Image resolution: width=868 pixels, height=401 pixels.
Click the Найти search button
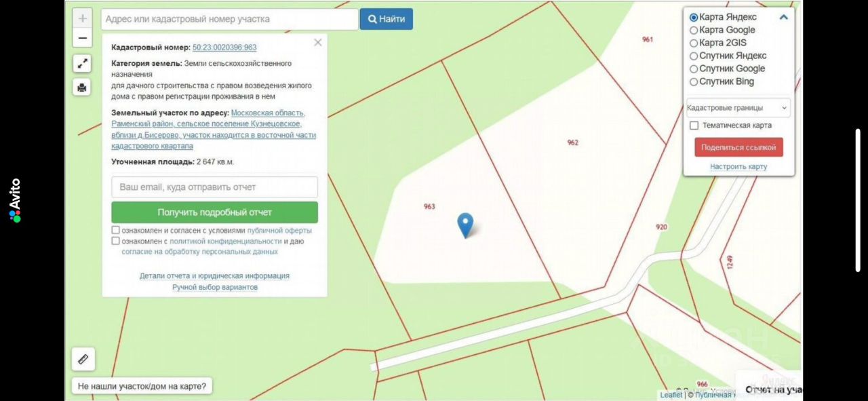coord(387,19)
